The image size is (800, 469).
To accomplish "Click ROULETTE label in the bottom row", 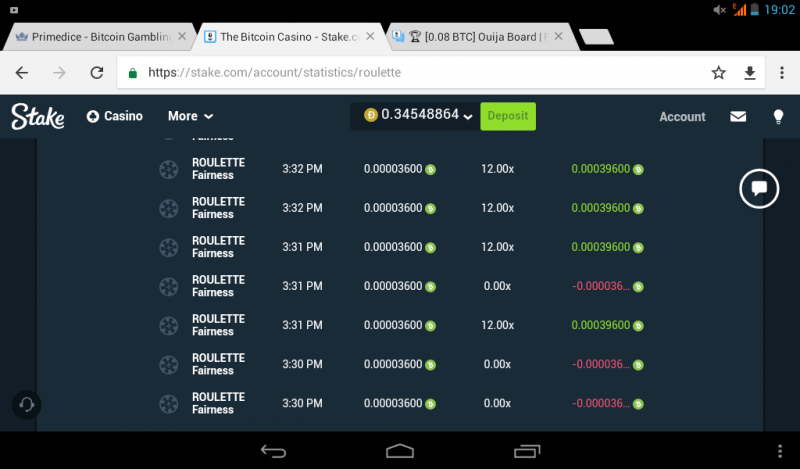I will coord(218,397).
